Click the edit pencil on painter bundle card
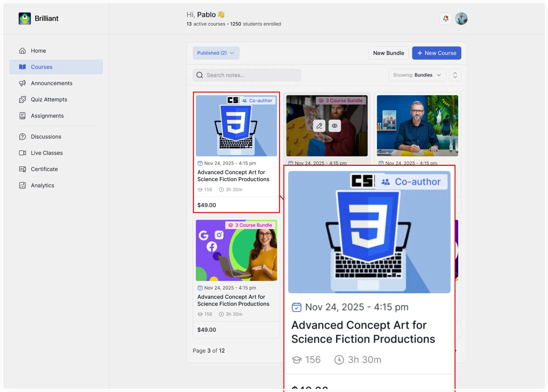548x392 pixels. point(319,126)
